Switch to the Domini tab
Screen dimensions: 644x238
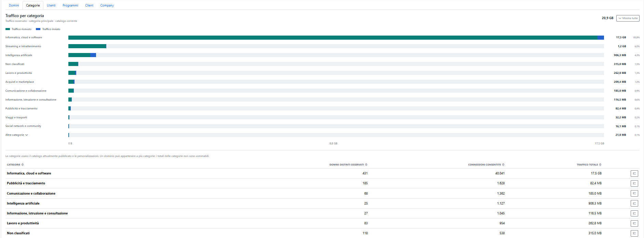click(x=14, y=5)
